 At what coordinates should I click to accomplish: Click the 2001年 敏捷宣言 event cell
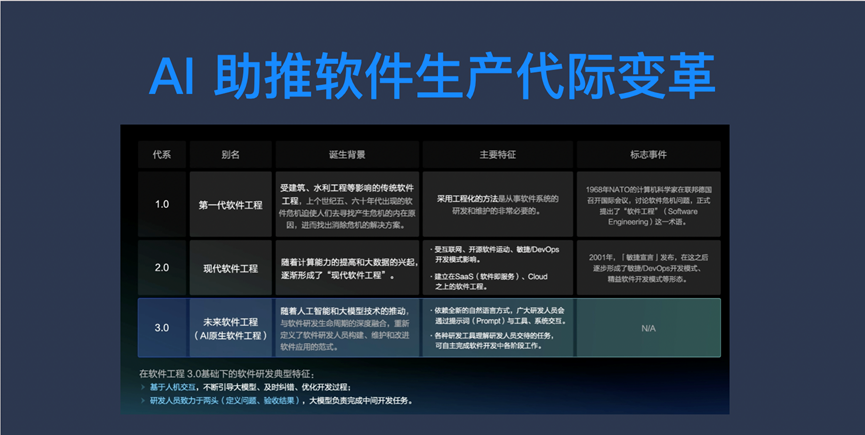tap(648, 268)
